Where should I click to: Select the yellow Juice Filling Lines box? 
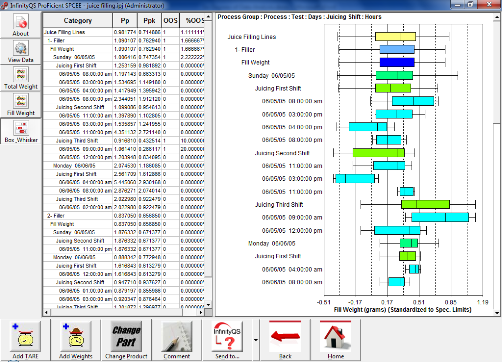point(395,36)
